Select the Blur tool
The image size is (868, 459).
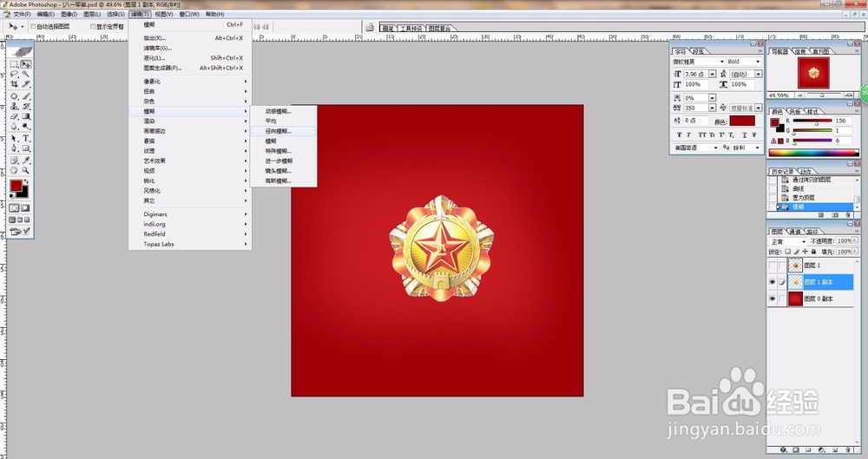point(15,126)
